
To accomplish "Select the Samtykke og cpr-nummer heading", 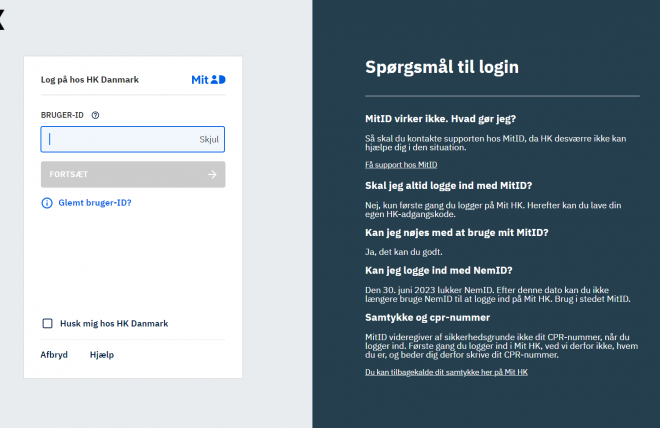I will point(427,318).
